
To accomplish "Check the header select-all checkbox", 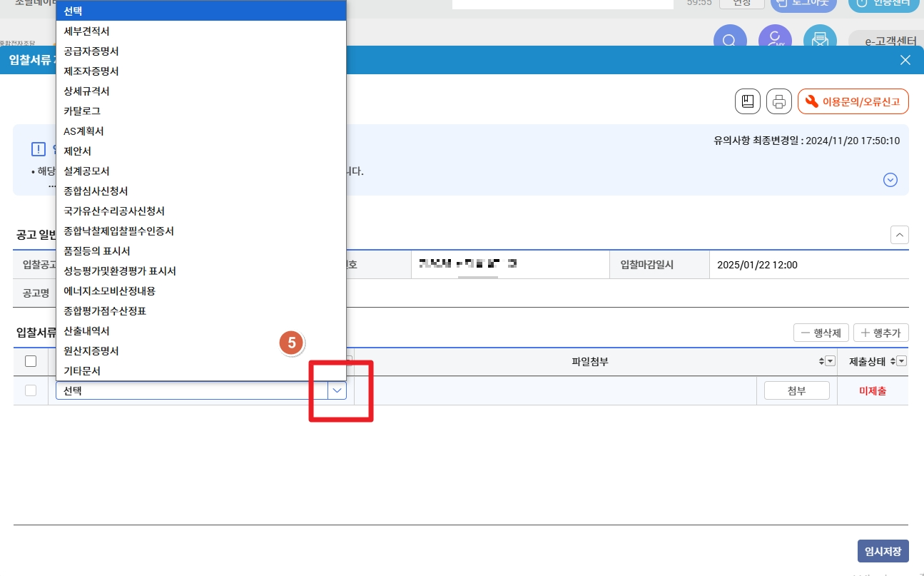I will [x=31, y=361].
